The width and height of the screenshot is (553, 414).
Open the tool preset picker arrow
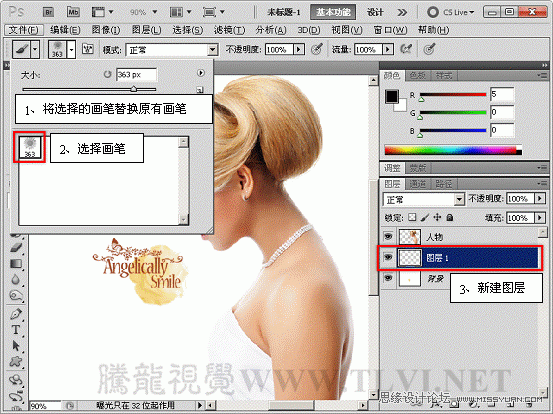(35, 49)
